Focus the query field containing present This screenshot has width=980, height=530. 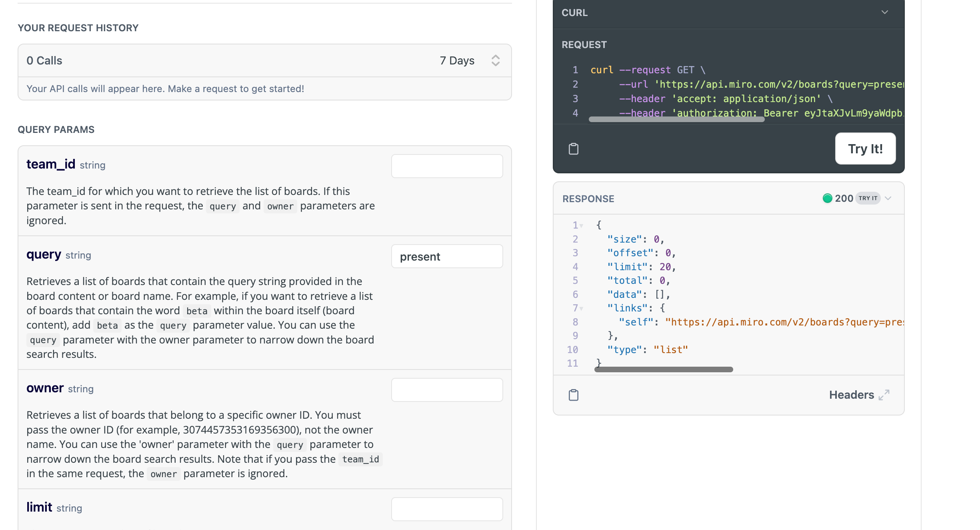447,256
